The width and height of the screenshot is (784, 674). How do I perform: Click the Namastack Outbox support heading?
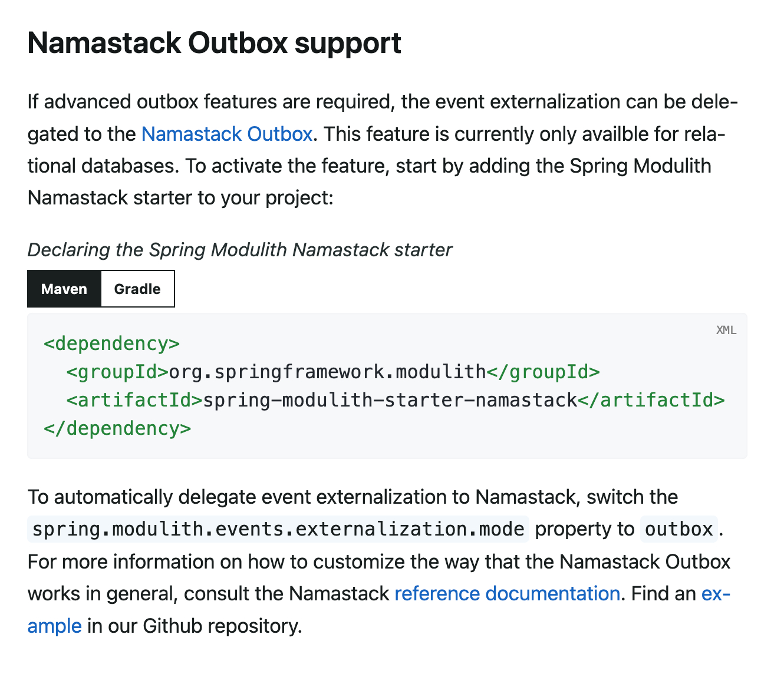tap(215, 43)
